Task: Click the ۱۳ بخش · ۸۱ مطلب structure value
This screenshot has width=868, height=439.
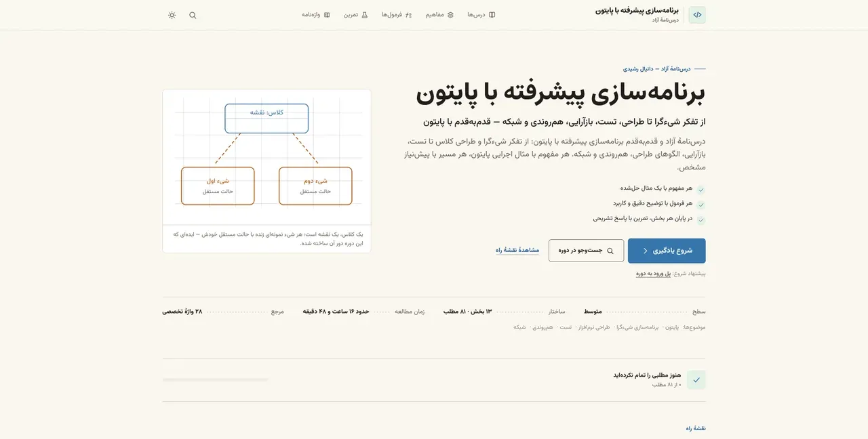Action: pos(467,312)
